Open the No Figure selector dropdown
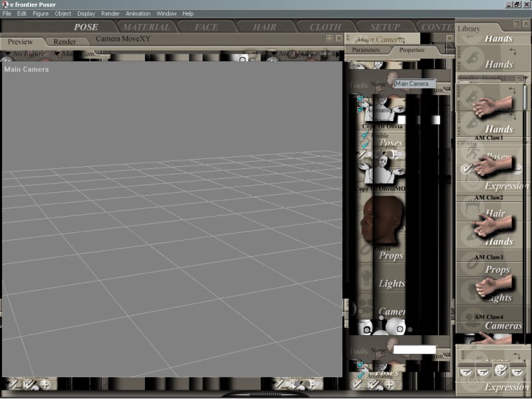532x399 pixels. [x=28, y=53]
